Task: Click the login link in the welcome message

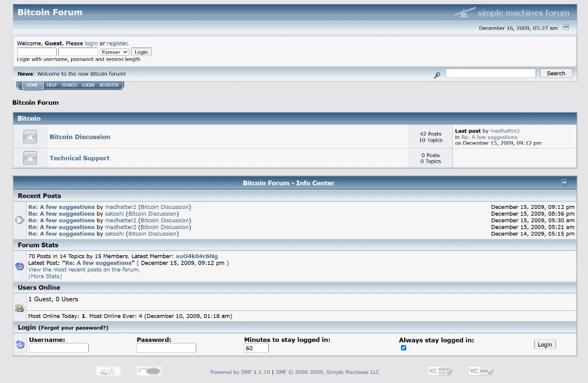Action: tap(91, 43)
